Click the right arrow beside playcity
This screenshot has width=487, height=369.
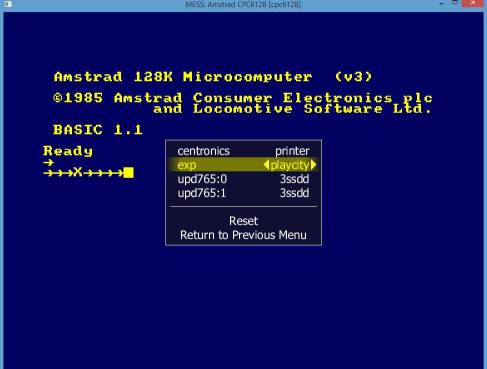[313, 165]
